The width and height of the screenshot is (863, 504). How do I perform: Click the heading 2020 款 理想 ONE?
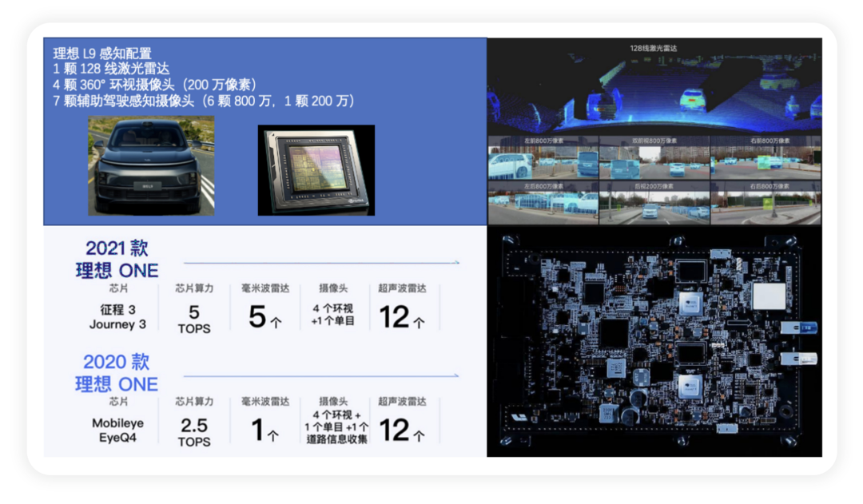(117, 372)
